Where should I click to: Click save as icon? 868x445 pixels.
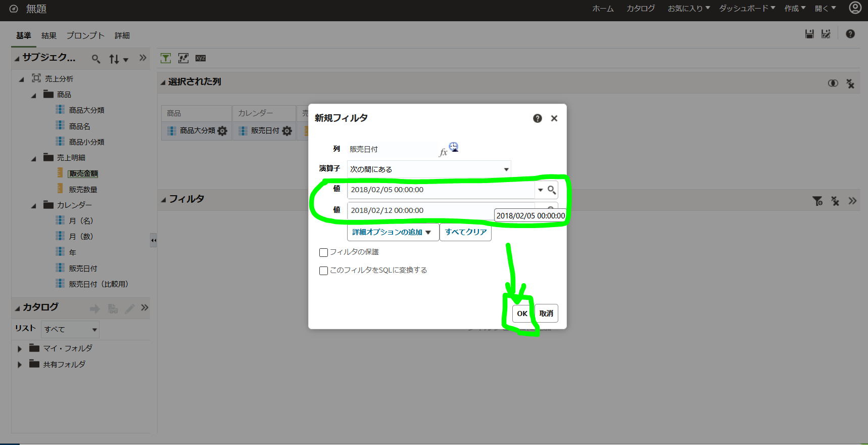tap(826, 34)
